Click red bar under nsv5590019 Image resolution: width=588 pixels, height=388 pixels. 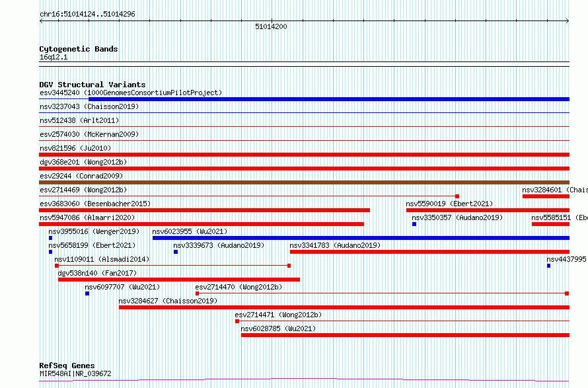[488, 210]
